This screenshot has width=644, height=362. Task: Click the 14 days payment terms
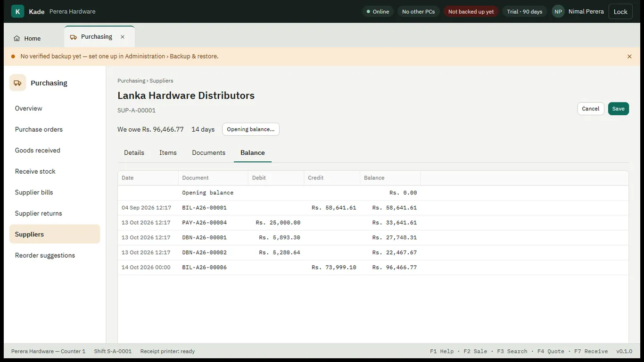coord(203,129)
